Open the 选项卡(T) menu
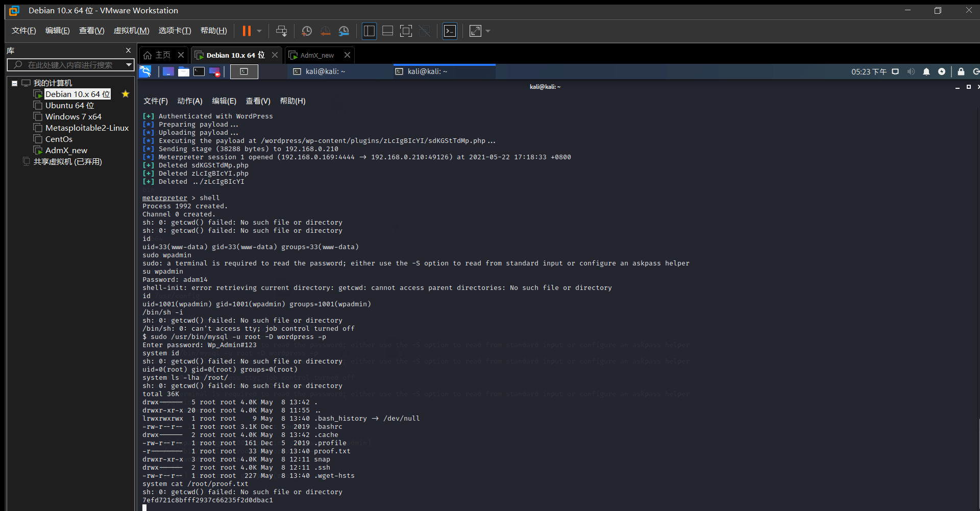Viewport: 980px width, 511px height. click(x=175, y=31)
